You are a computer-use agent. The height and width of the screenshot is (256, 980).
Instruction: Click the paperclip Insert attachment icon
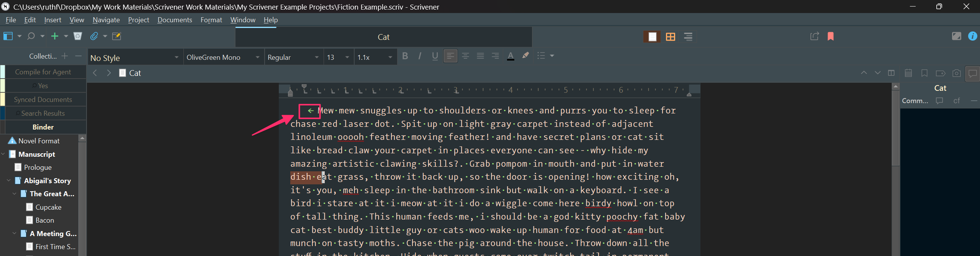pos(94,36)
